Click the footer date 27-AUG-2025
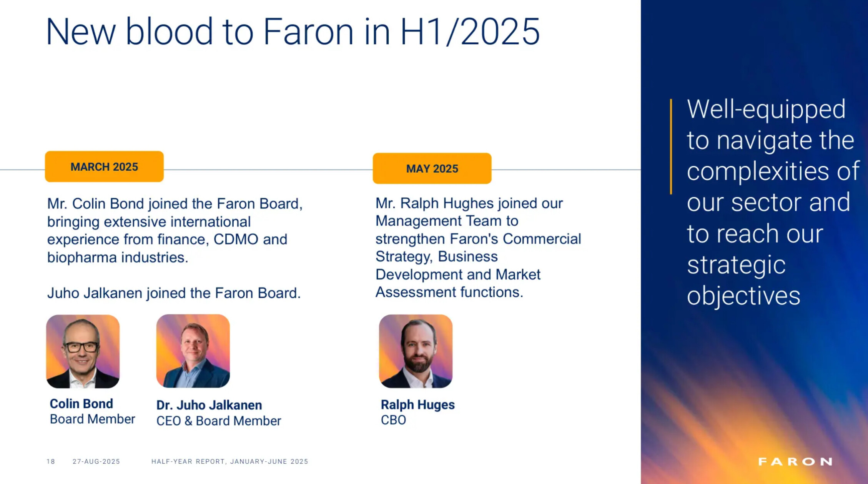This screenshot has height=484, width=868. [x=96, y=461]
